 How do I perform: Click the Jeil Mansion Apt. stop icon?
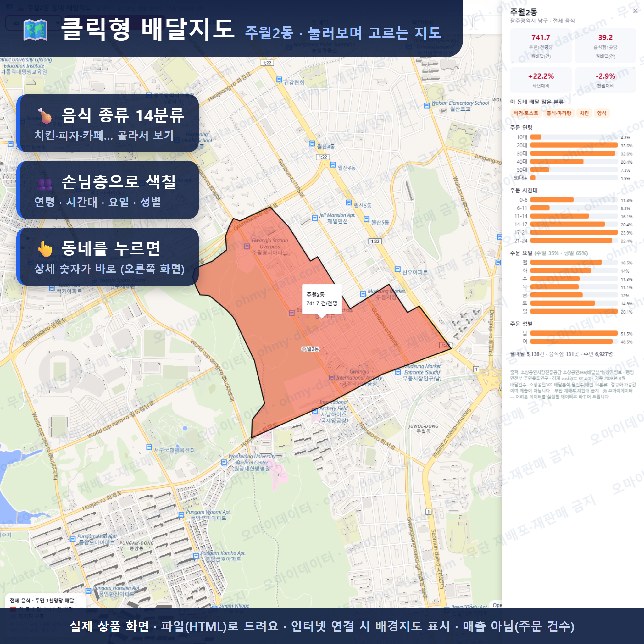coord(315,218)
